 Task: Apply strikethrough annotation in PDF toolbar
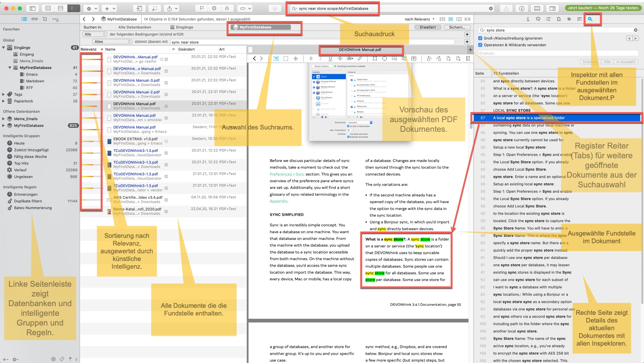coord(340,59)
